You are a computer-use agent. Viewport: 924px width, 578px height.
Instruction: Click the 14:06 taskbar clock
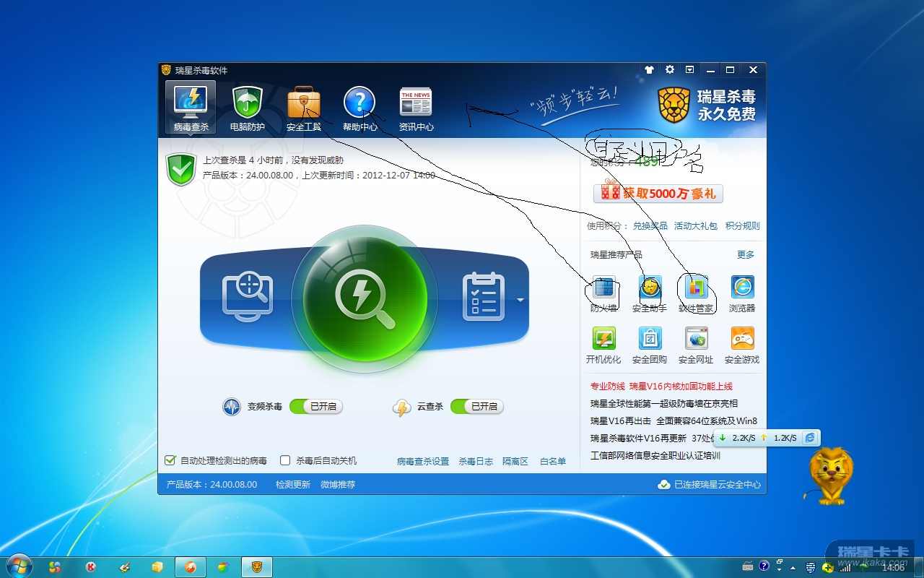click(x=893, y=568)
